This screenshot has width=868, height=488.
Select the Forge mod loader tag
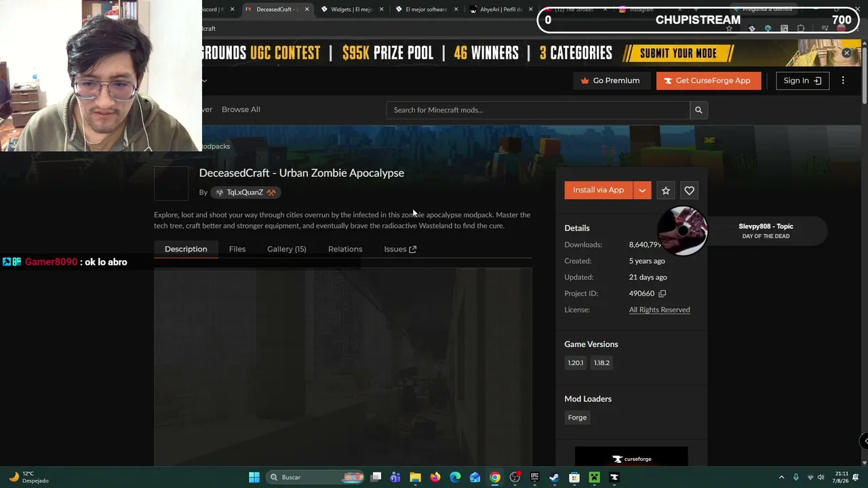pyautogui.click(x=577, y=418)
